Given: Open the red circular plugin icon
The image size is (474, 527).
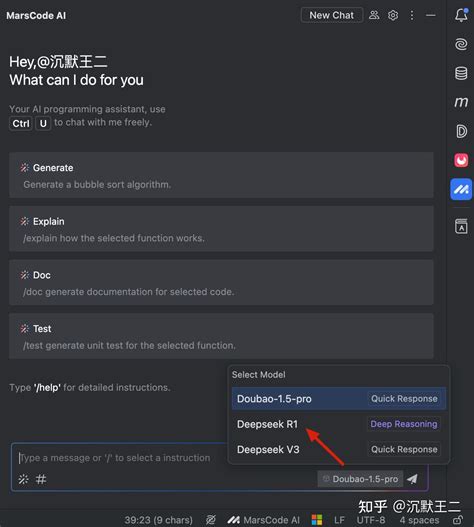Looking at the screenshot, I should click(x=461, y=160).
